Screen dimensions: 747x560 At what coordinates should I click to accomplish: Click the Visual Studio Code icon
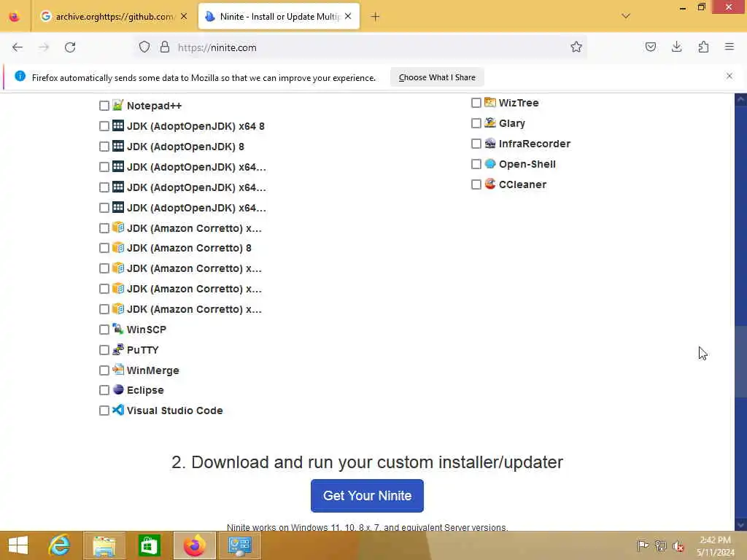118,410
